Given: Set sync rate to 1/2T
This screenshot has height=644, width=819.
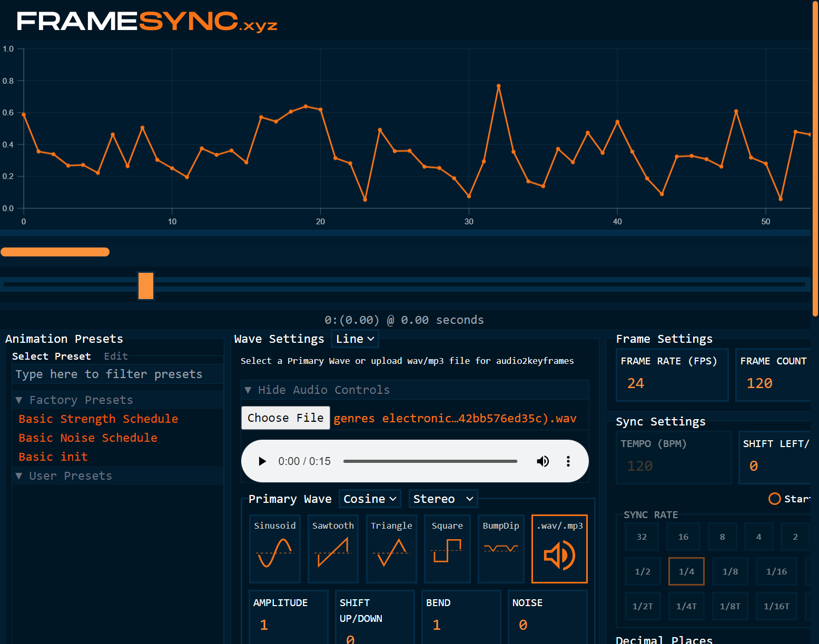Looking at the screenshot, I should click(x=643, y=606).
